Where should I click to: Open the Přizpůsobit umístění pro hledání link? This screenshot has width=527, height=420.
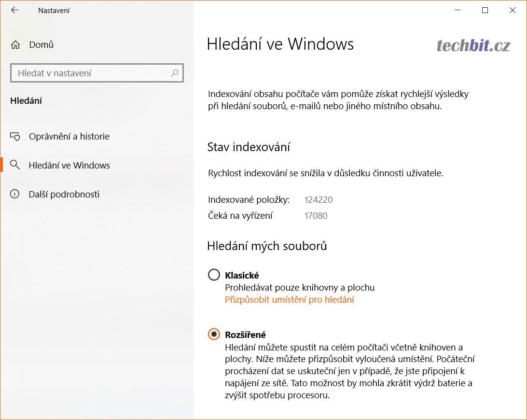click(290, 300)
